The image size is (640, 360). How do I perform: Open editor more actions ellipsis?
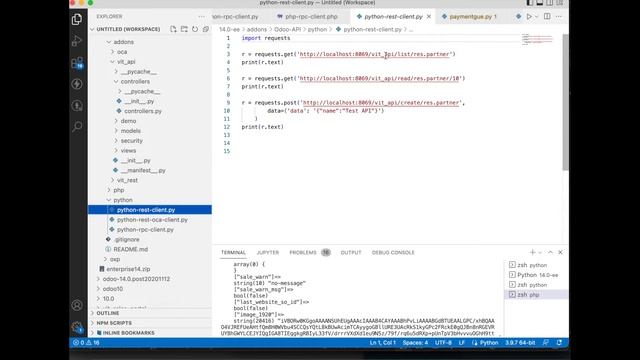[x=558, y=17]
